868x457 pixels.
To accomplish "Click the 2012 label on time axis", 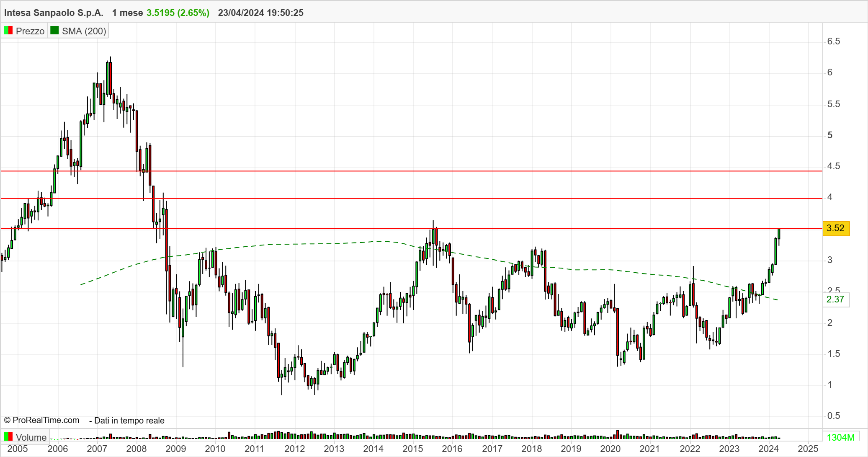I will pyautogui.click(x=295, y=449).
